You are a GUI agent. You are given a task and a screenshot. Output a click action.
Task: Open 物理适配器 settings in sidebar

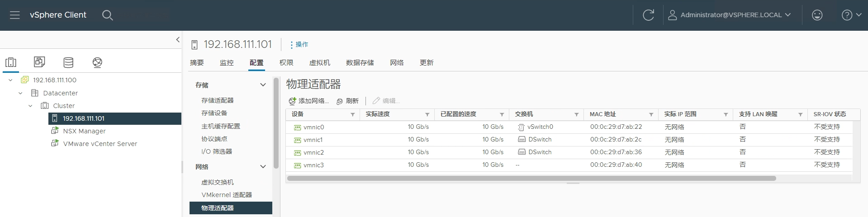[x=231, y=208]
